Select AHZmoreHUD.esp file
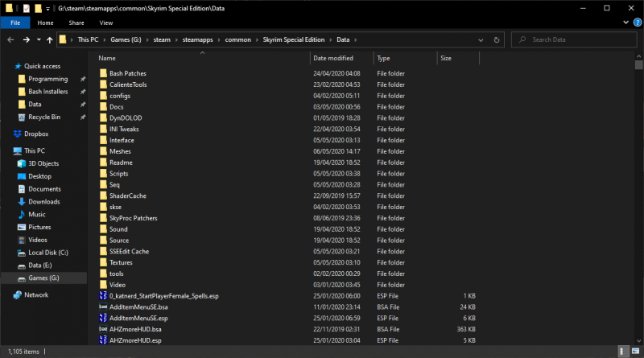The width and height of the screenshot is (644, 358). click(135, 340)
